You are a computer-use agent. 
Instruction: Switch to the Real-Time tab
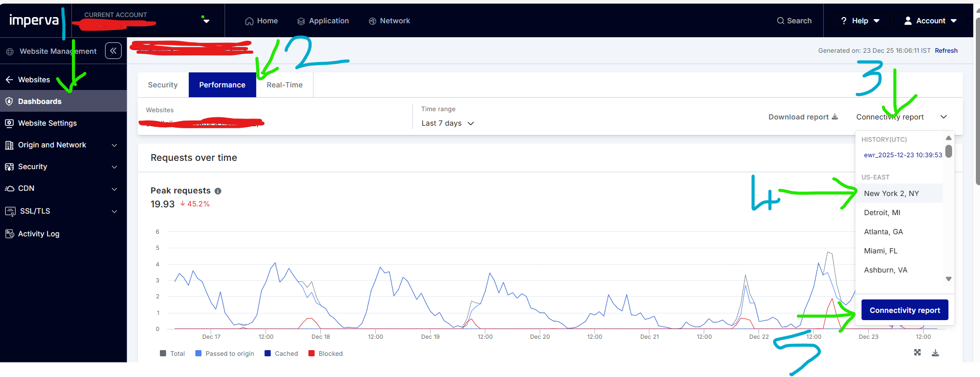pyautogui.click(x=285, y=85)
